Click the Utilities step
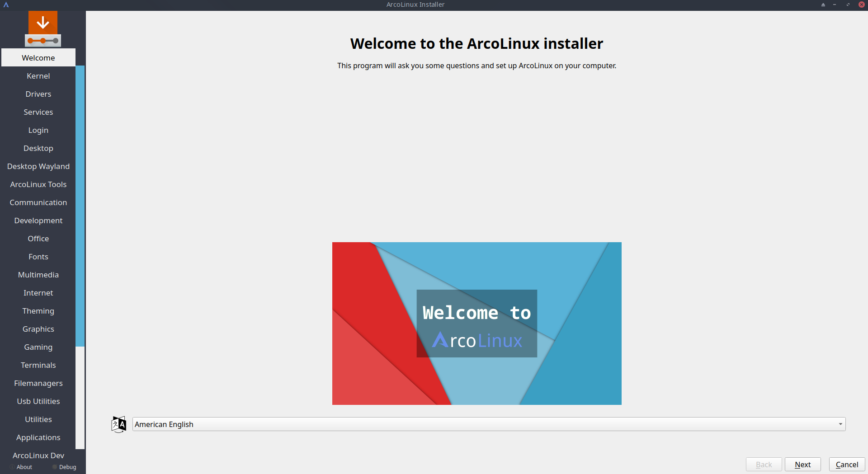 (38, 419)
